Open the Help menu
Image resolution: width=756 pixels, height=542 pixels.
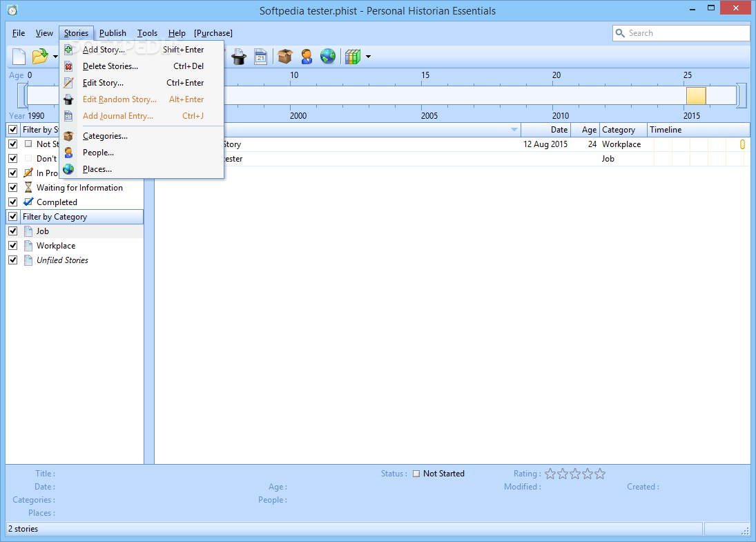tap(177, 32)
